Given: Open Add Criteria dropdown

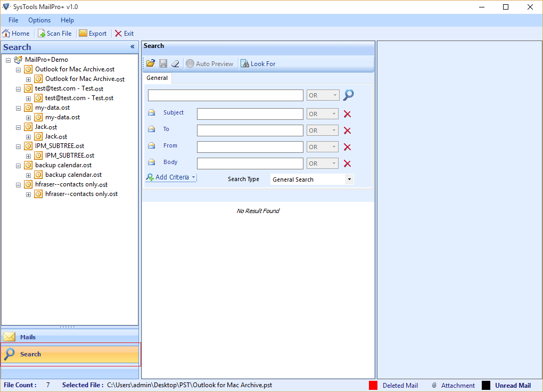Looking at the screenshot, I should tap(171, 177).
